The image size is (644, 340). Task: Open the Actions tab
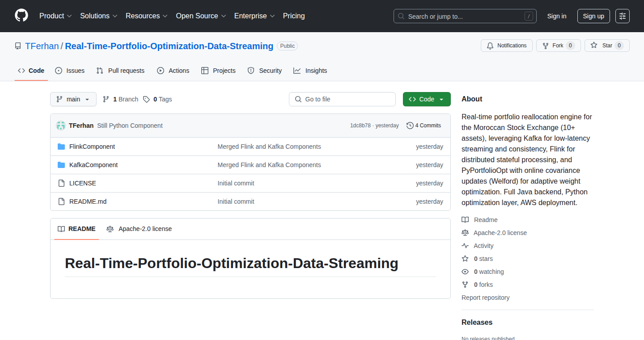point(173,71)
